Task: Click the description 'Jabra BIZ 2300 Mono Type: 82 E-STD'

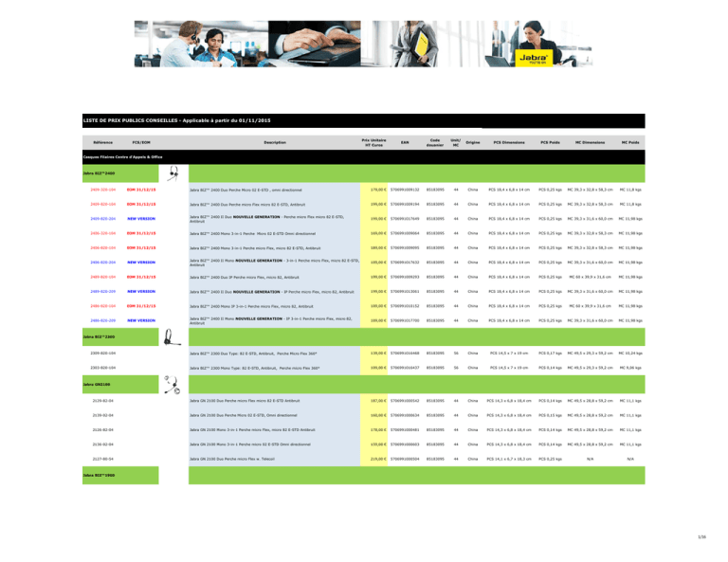Action: [254, 368]
